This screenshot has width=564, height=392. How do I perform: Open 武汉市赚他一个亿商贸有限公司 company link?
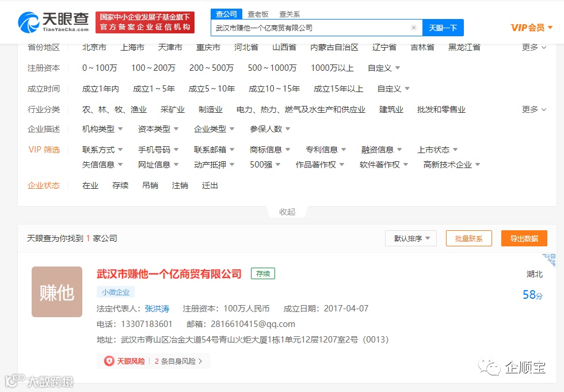(169, 273)
